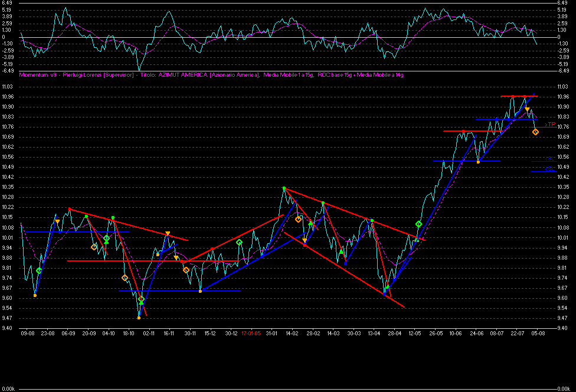576x392 pixels.
Task: Select the 09-08 date on the time axis
Action: click(27, 333)
